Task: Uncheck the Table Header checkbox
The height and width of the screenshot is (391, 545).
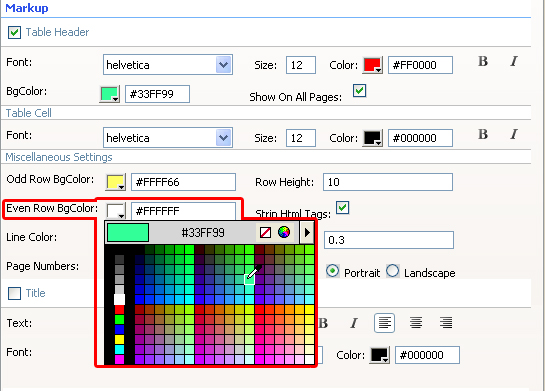Action: 14,33
